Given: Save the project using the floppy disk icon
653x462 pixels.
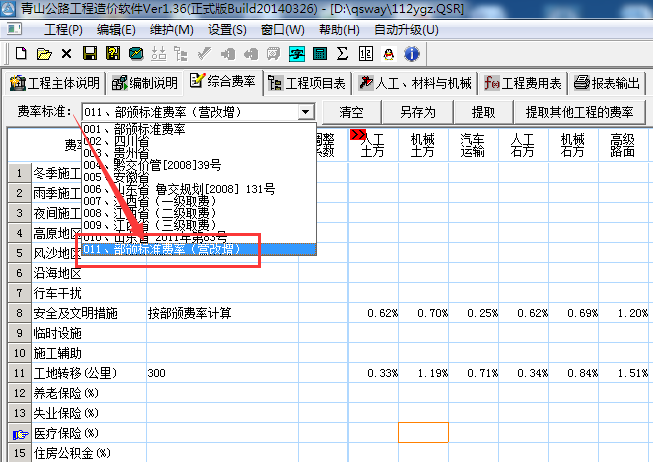Looking at the screenshot, I should coord(89,53).
